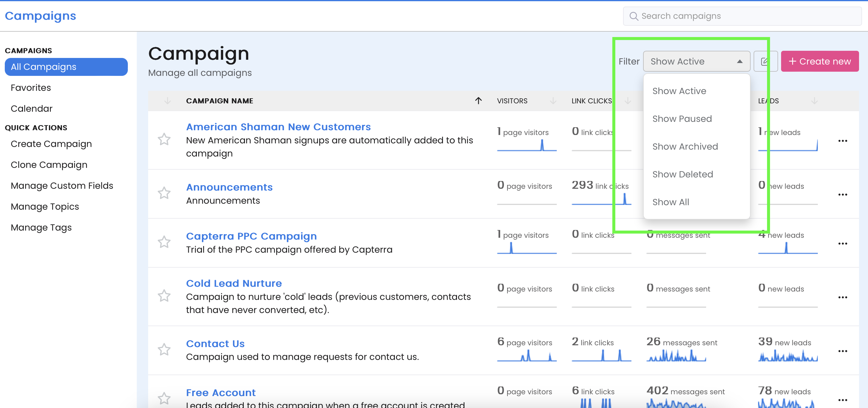Favorite the Free Account campaign

tap(164, 398)
